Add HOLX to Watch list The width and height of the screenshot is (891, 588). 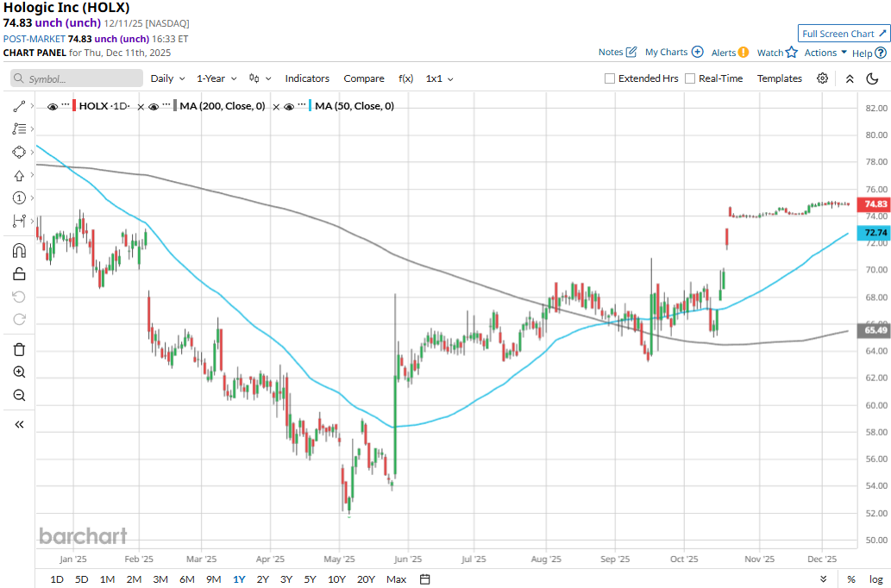[777, 53]
